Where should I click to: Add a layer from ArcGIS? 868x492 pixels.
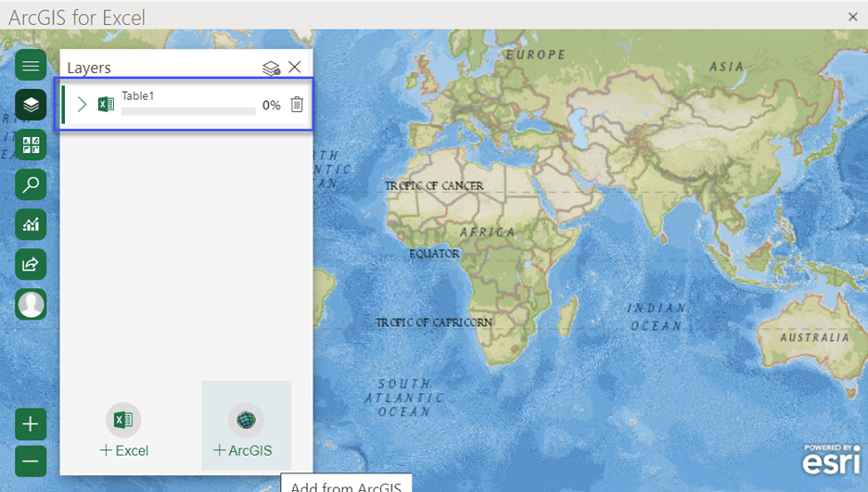(246, 426)
